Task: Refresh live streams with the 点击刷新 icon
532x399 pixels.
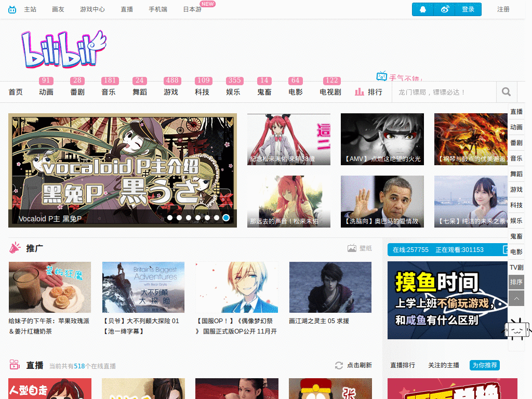Action: [x=338, y=365]
